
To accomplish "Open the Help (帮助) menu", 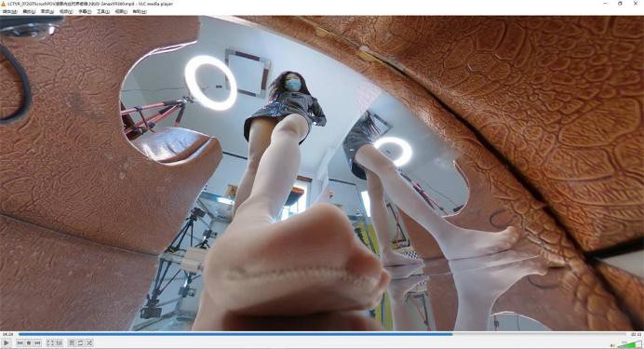I will click(x=140, y=11).
